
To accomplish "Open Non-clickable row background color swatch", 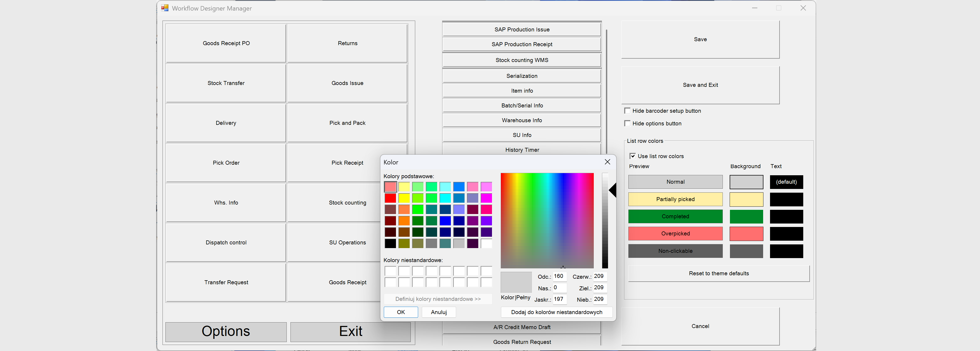I will pyautogui.click(x=746, y=251).
